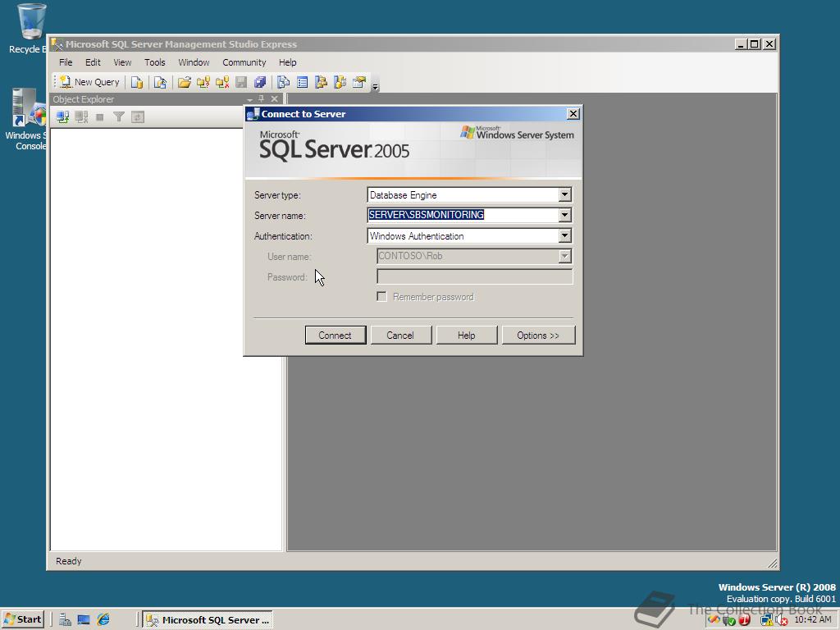Click Stop icon in Object Explorer toolbar

[x=99, y=116]
